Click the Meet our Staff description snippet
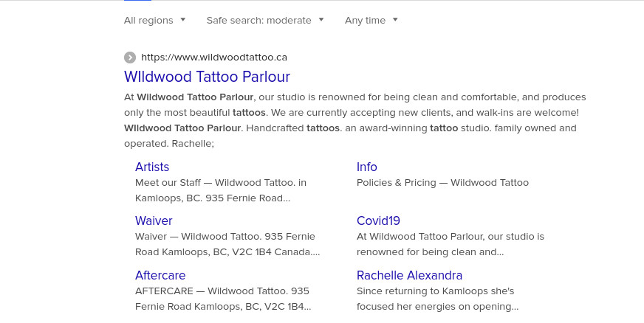 pyautogui.click(x=221, y=190)
